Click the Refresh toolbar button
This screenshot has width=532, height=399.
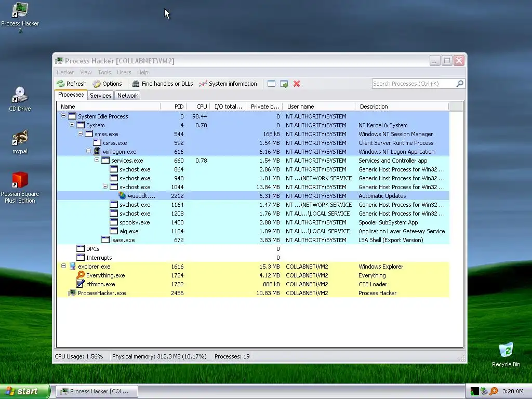[x=72, y=84]
